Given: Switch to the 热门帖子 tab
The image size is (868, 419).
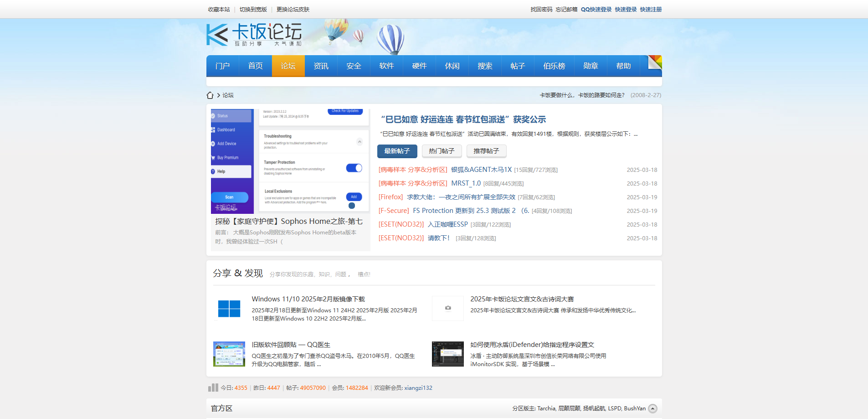Looking at the screenshot, I should click(x=442, y=151).
